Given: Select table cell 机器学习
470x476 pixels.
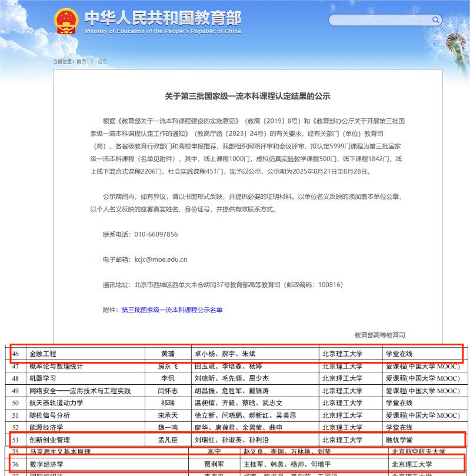Looking at the screenshot, I should click(43, 378).
